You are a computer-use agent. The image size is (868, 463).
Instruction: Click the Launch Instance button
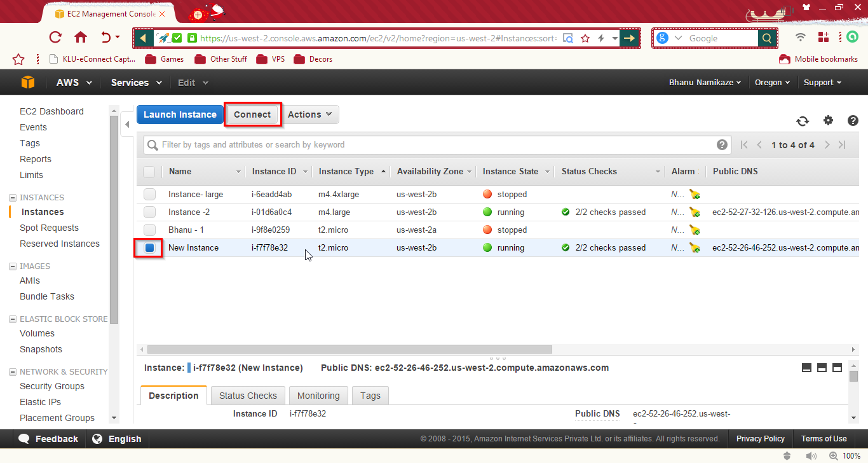tap(180, 114)
